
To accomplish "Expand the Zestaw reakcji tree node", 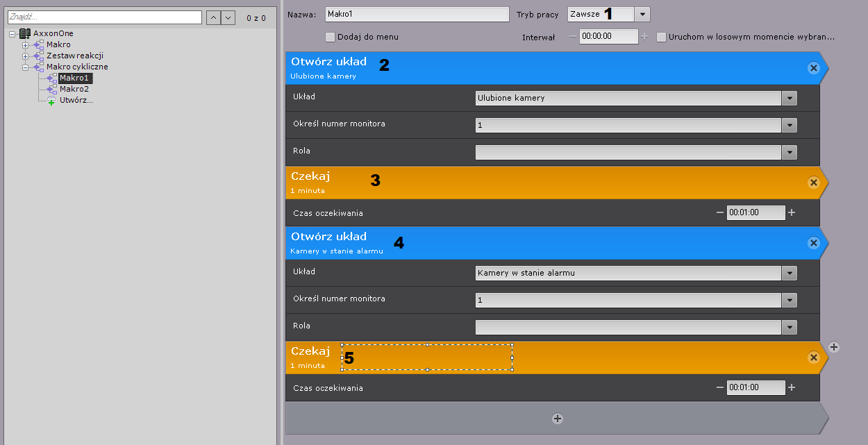I will click(x=26, y=56).
